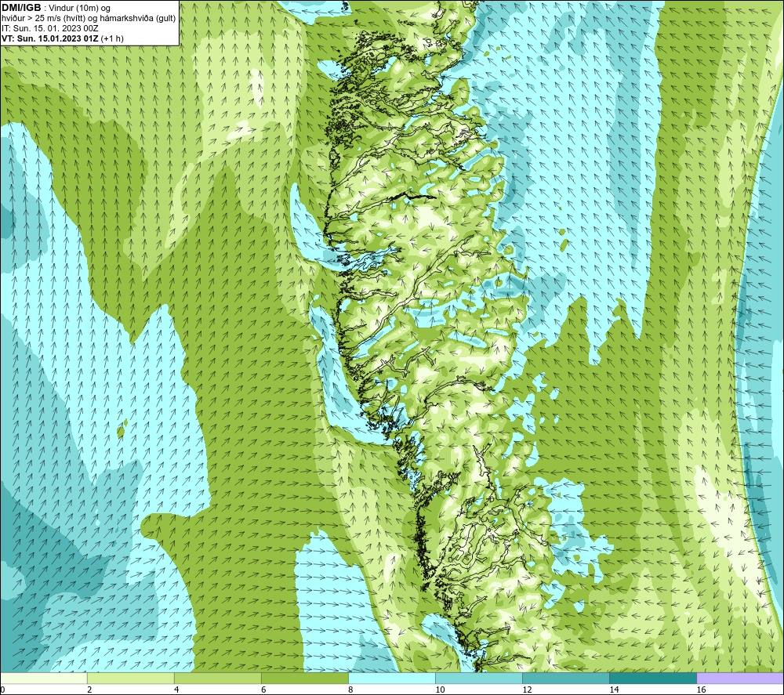Click the 'IT: Sun. 15. 01. 2023 00Z' text
The width and height of the screenshot is (784, 695).
49,28
